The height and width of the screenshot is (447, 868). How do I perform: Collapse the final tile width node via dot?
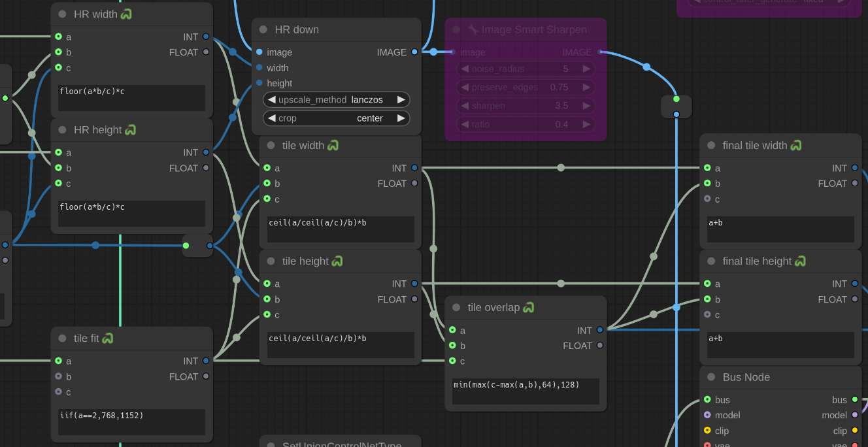click(711, 146)
